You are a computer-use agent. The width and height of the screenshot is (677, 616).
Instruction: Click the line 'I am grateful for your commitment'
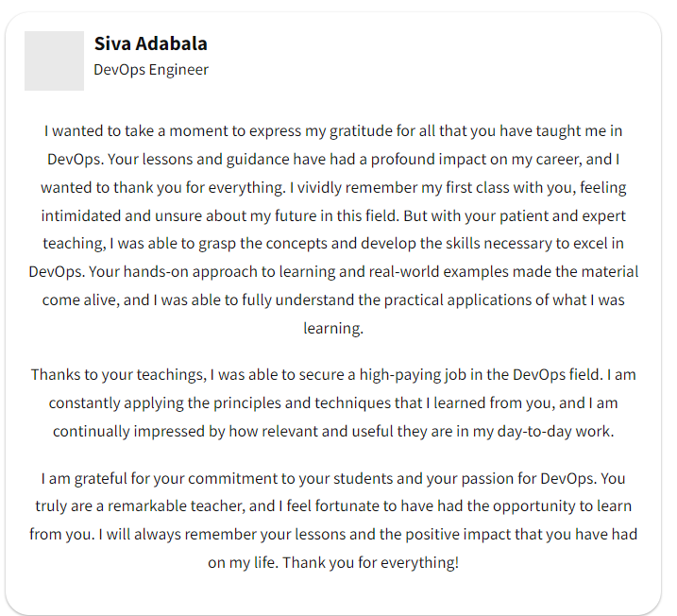click(x=333, y=479)
